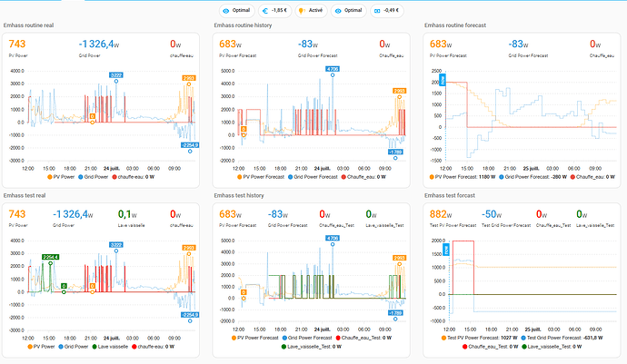This screenshot has height=364, width=627.
Task: Toggle Chauffe_eau: 0 W in Emhass routine forecast legend
Action: tap(592, 177)
